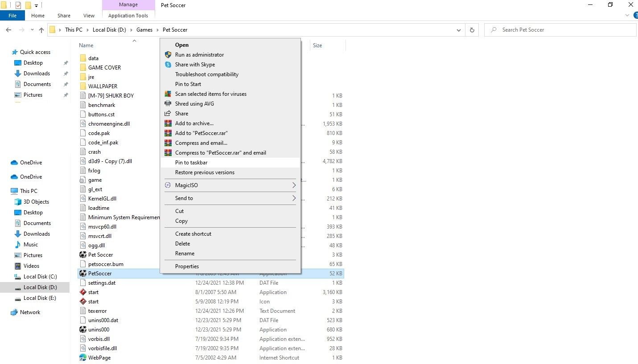Click the Up arrow navigation button

point(41,30)
